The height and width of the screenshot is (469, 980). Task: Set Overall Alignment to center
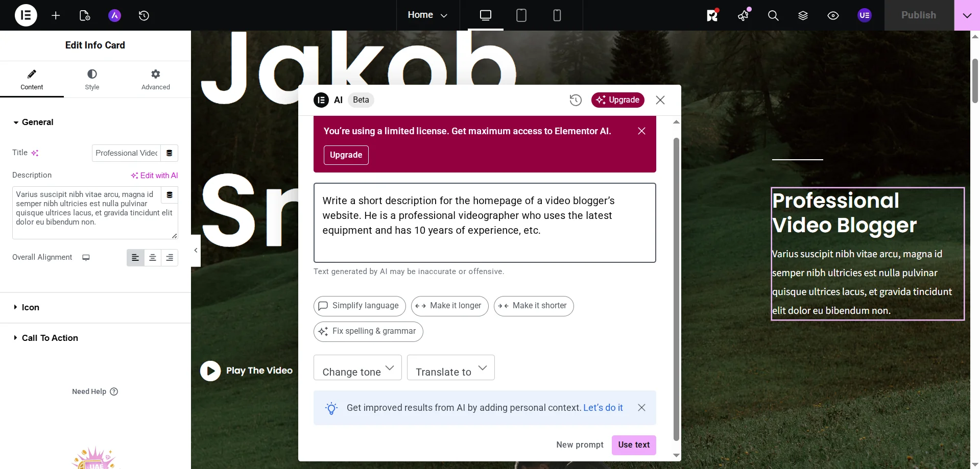click(x=152, y=257)
